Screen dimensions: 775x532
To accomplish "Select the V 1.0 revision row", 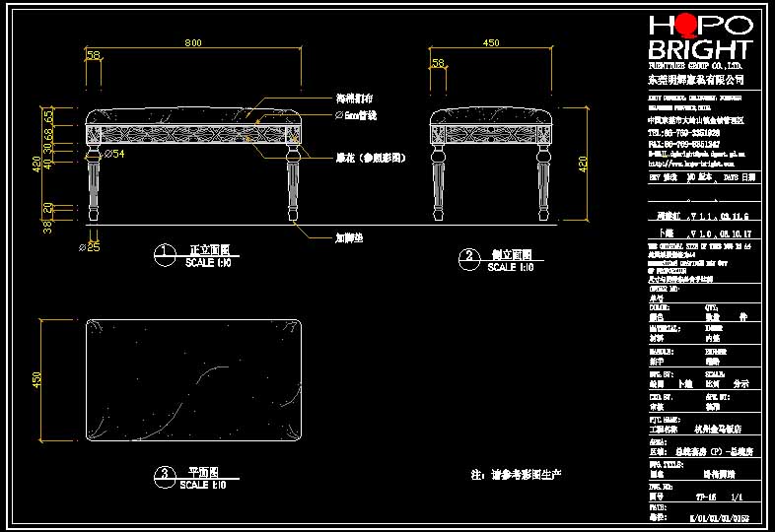I will pyautogui.click(x=706, y=233).
